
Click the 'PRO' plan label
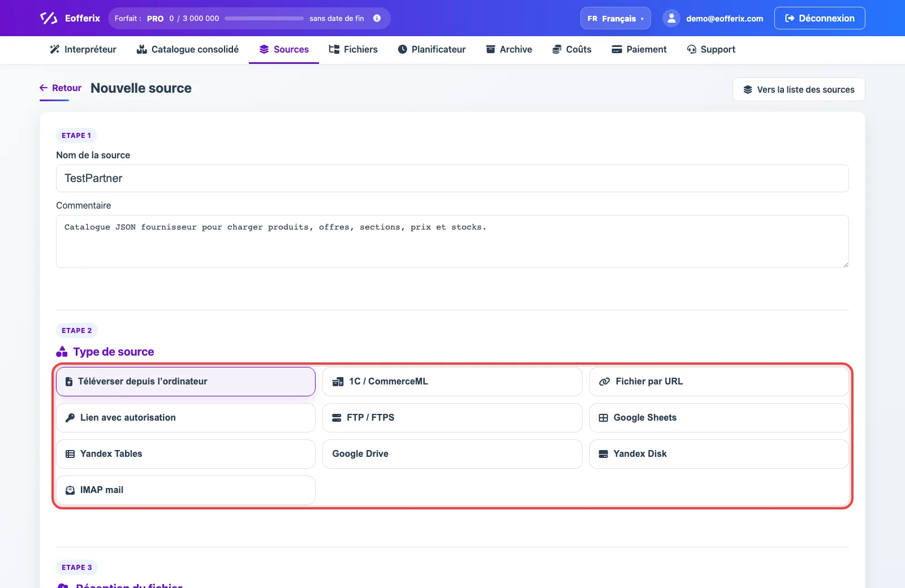pos(155,18)
